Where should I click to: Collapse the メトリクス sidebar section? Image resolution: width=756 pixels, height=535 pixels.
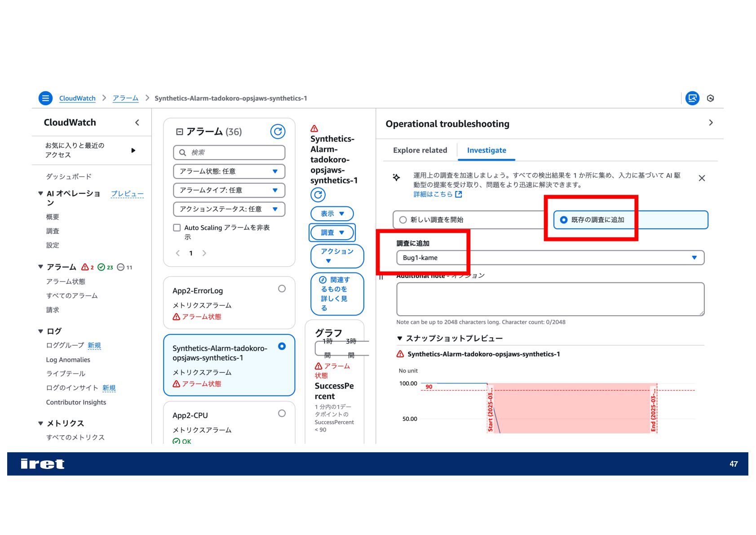click(x=41, y=424)
